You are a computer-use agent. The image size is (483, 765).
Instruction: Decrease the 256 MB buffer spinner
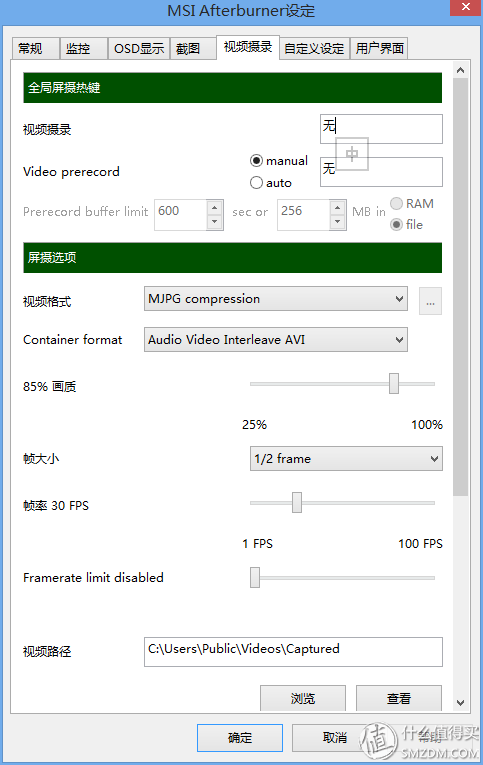pos(337,222)
